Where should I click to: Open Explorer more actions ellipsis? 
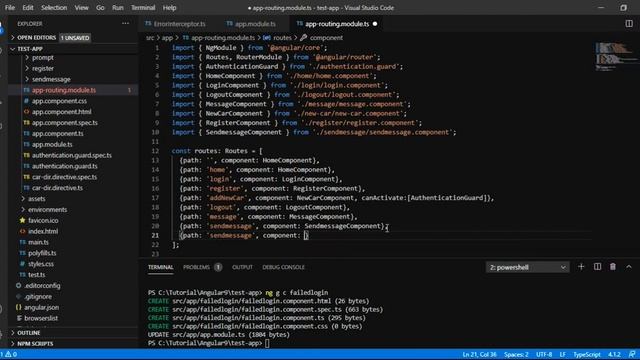pyautogui.click(x=125, y=24)
